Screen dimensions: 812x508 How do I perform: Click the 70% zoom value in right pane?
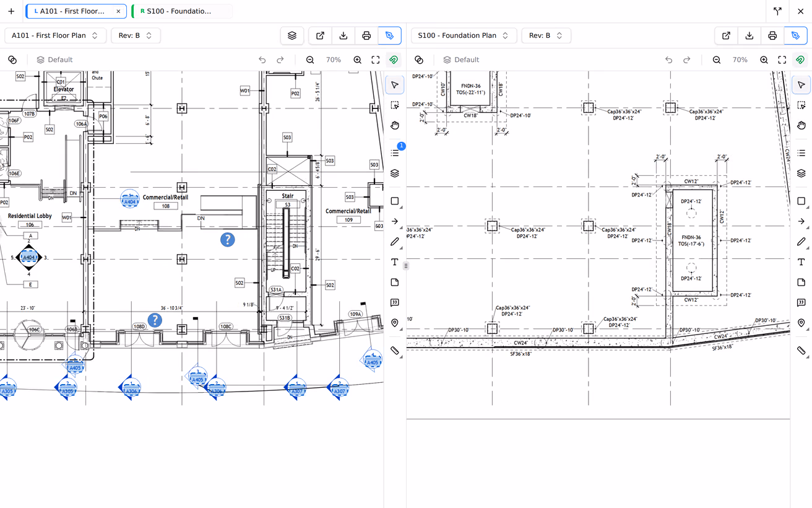[x=740, y=59]
